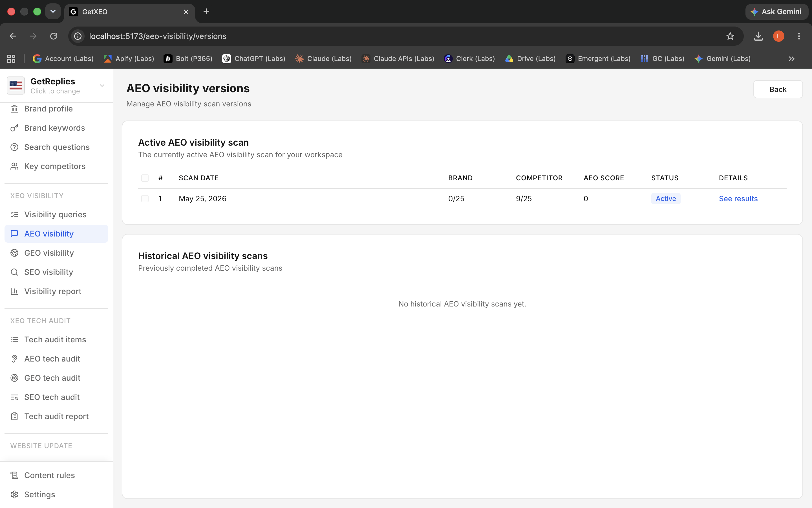Open Chrome three-dot menu
The height and width of the screenshot is (508, 812).
799,36
